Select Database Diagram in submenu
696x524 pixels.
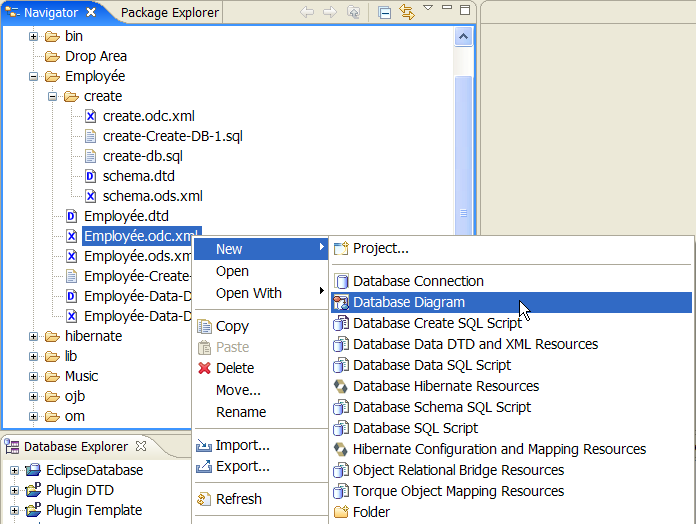511,302
